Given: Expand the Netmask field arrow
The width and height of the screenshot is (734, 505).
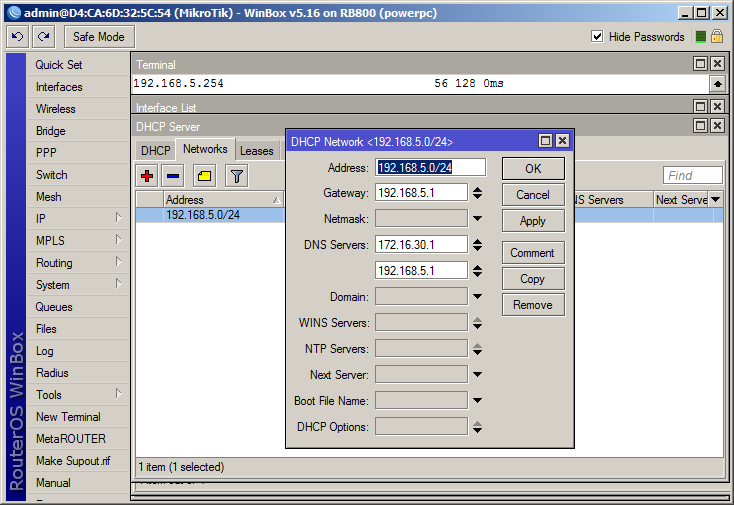Looking at the screenshot, I should tap(477, 219).
